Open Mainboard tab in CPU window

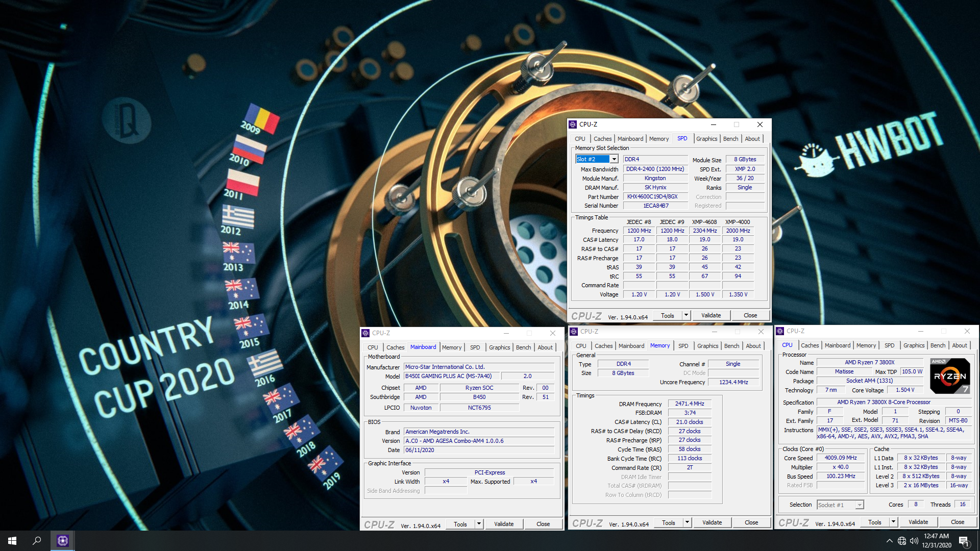point(838,345)
